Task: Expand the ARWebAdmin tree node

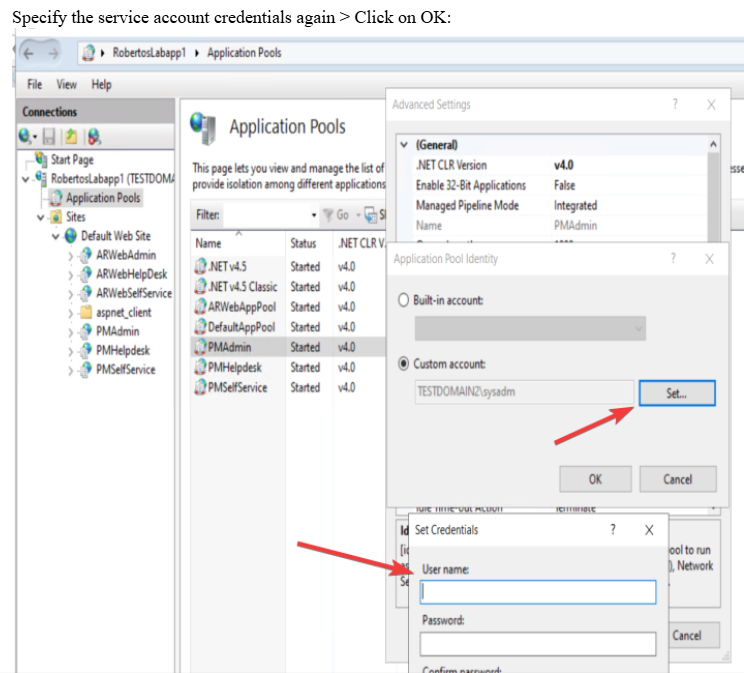Action: (x=70, y=256)
